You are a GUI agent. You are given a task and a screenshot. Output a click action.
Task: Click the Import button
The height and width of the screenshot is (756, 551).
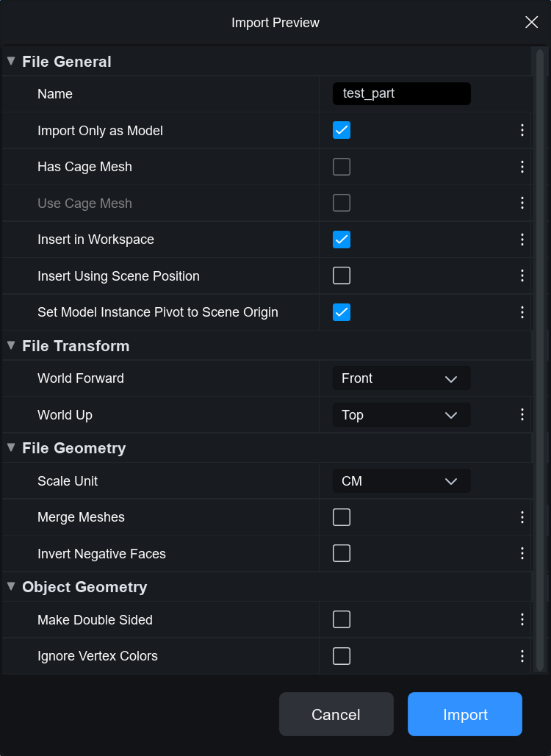(465, 714)
